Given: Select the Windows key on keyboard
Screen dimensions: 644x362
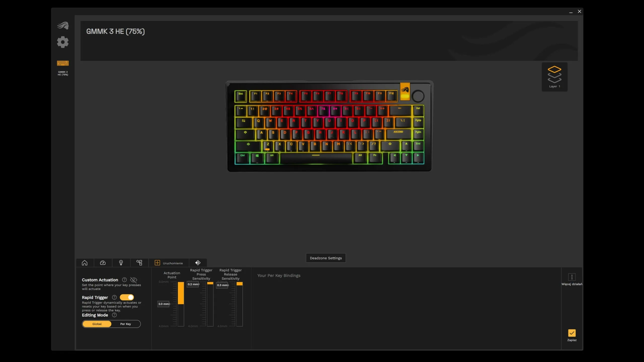Looking at the screenshot, I should click(x=257, y=158).
